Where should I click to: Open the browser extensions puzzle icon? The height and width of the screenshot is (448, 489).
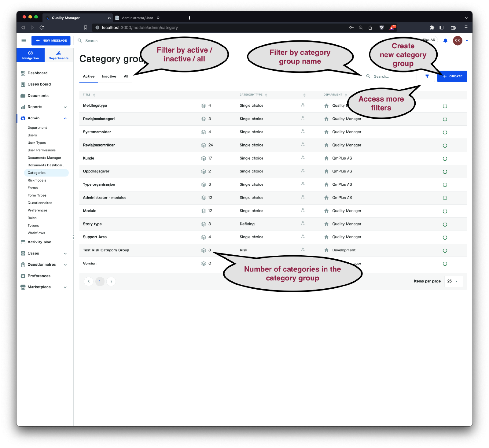[x=432, y=28]
